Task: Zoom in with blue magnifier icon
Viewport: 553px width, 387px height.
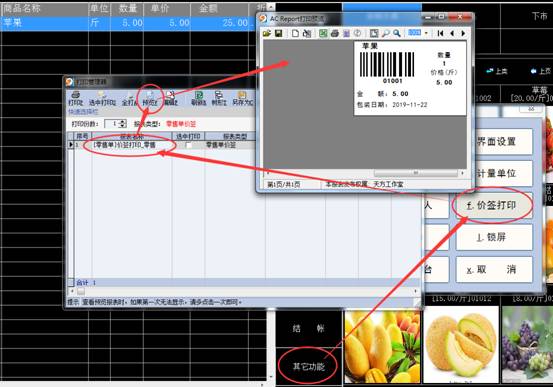Action: [x=397, y=33]
